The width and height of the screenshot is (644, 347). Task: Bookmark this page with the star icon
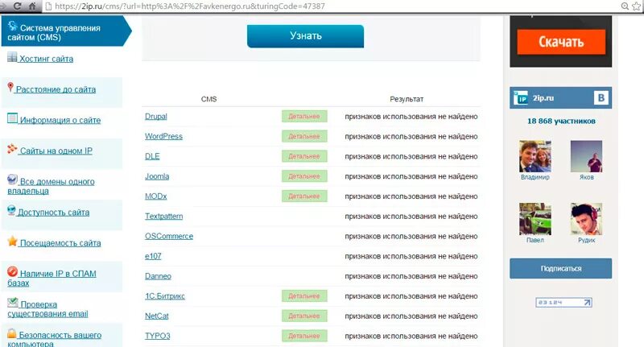tap(637, 6)
